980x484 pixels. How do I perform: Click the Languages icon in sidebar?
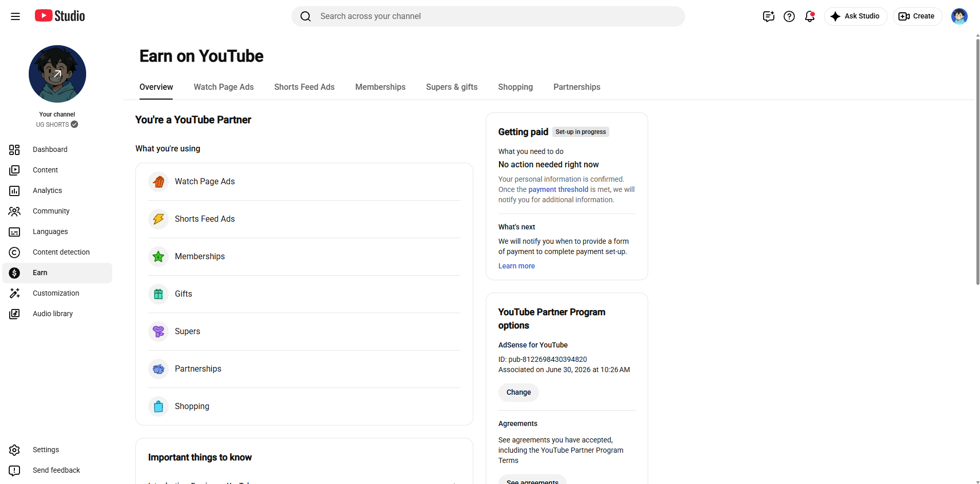tap(14, 231)
